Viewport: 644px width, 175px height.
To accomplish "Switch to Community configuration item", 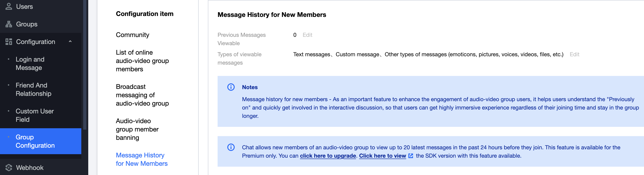I will 133,35.
